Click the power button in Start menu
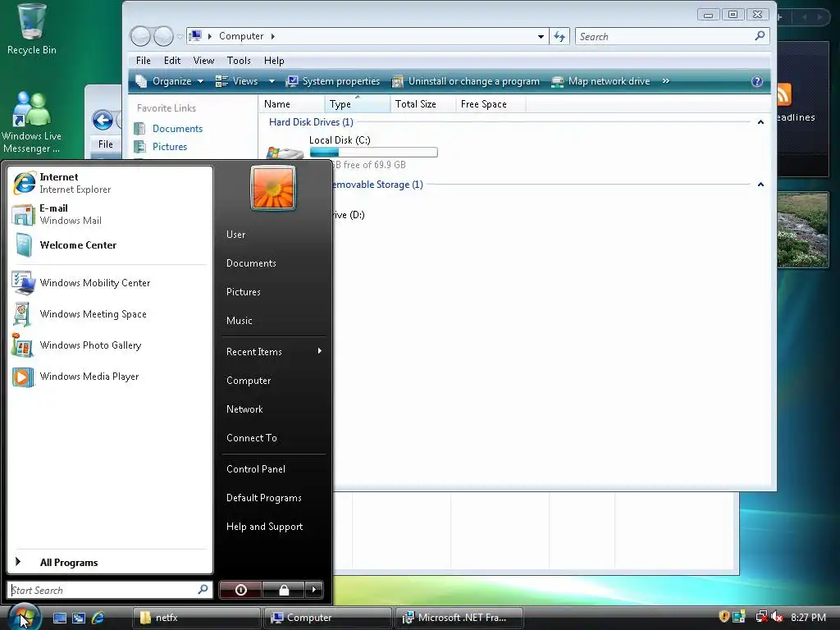 pyautogui.click(x=240, y=590)
